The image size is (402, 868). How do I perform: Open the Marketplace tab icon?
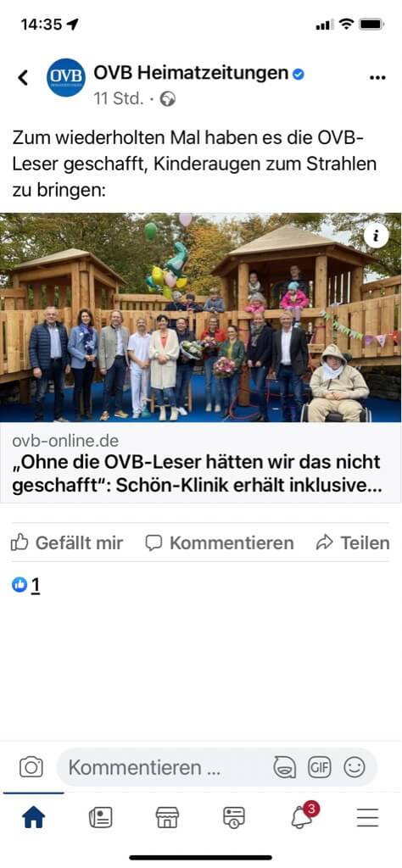pyautogui.click(x=167, y=817)
